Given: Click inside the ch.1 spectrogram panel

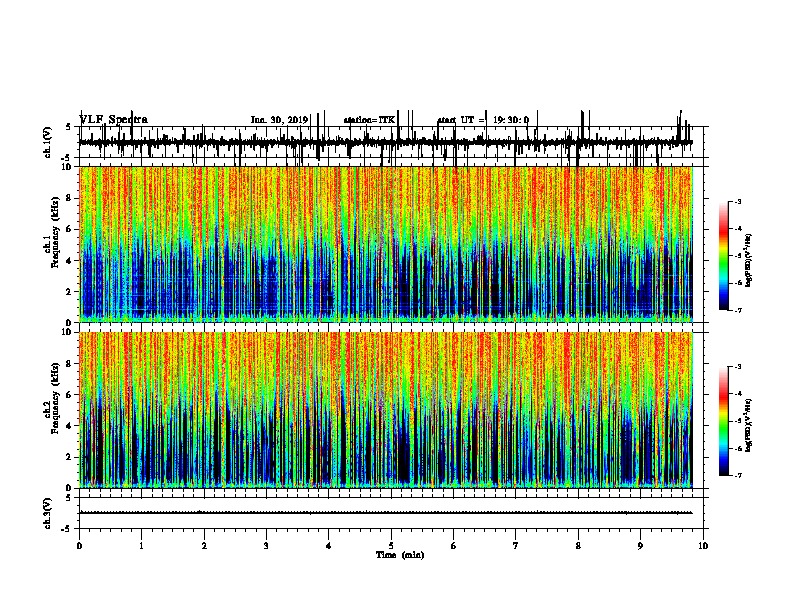Looking at the screenshot, I should (386, 244).
